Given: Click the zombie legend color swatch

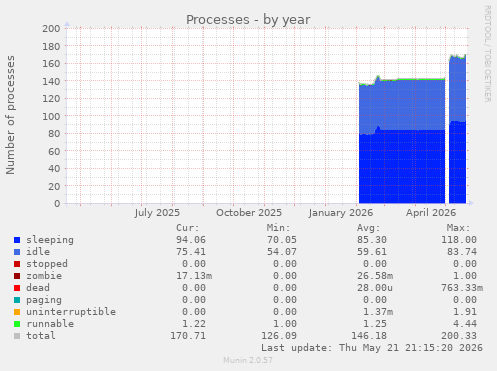Looking at the screenshot, I should 17,276.
